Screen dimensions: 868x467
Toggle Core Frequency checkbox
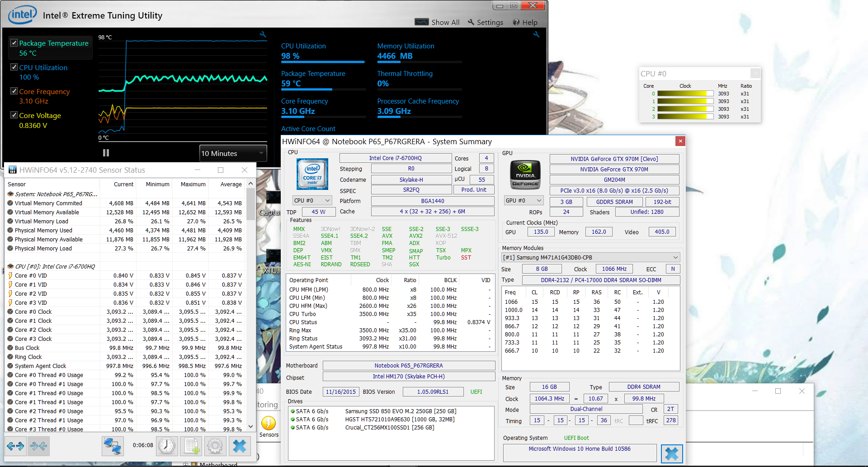coord(14,91)
